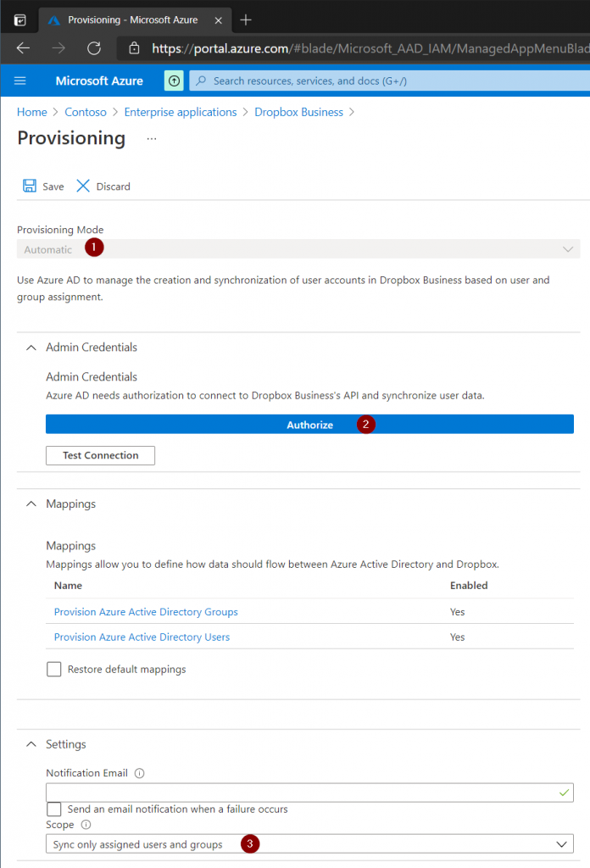Open the Azure portal hamburger menu
Screen dimensions: 590x868
pos(20,81)
